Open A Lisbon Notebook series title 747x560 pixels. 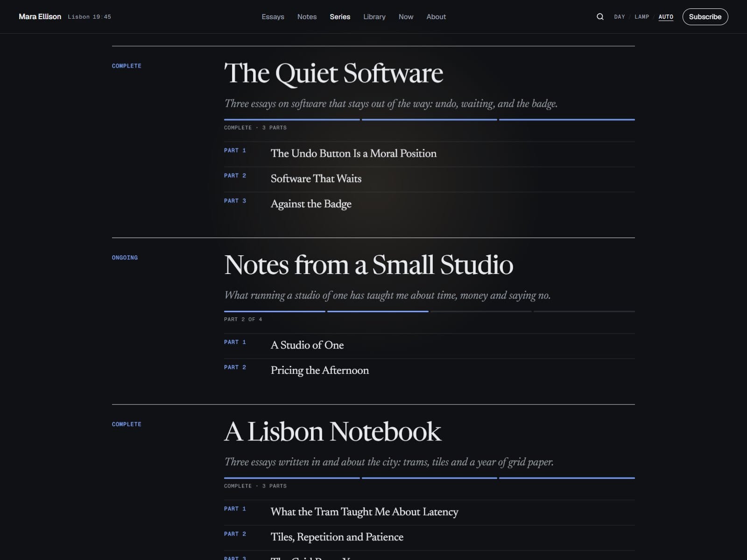332,432
